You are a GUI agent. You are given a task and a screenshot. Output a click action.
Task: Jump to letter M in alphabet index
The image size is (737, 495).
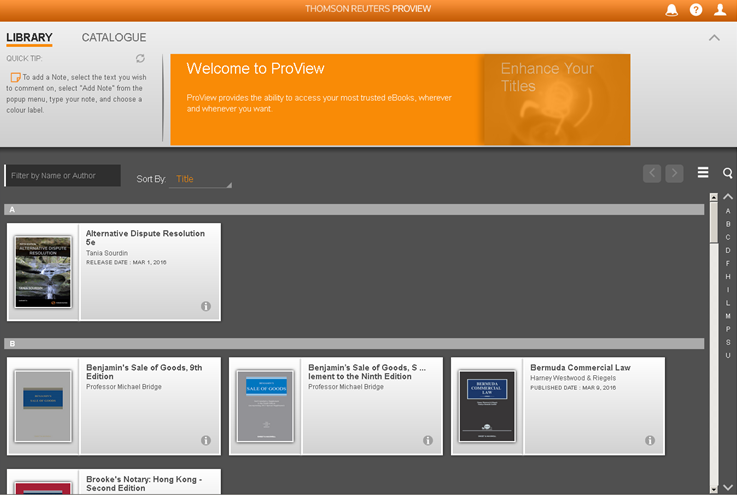click(728, 316)
